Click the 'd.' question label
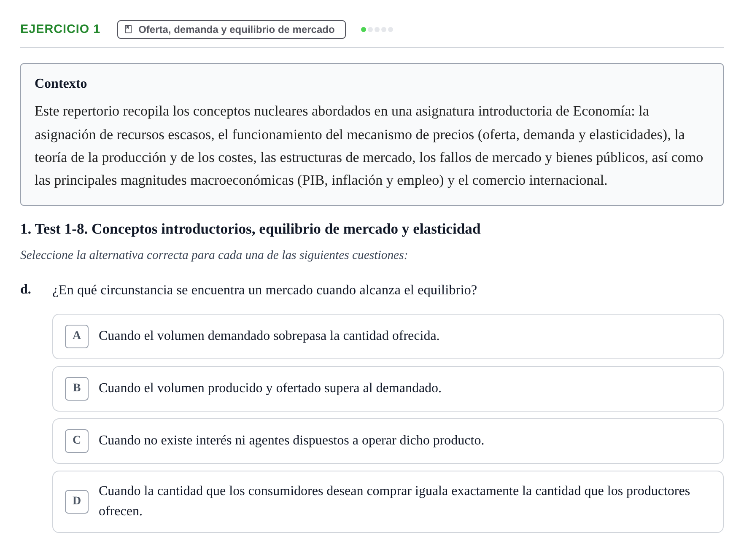The image size is (744, 560). coord(26,289)
